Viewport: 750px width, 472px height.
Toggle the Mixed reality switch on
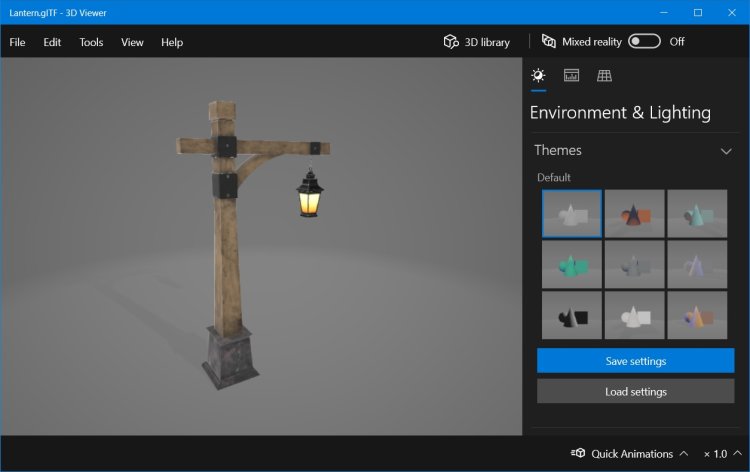click(x=644, y=42)
